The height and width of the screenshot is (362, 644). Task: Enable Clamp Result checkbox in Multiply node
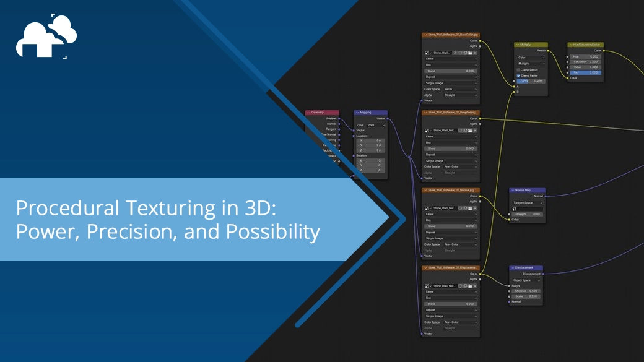[x=518, y=70]
